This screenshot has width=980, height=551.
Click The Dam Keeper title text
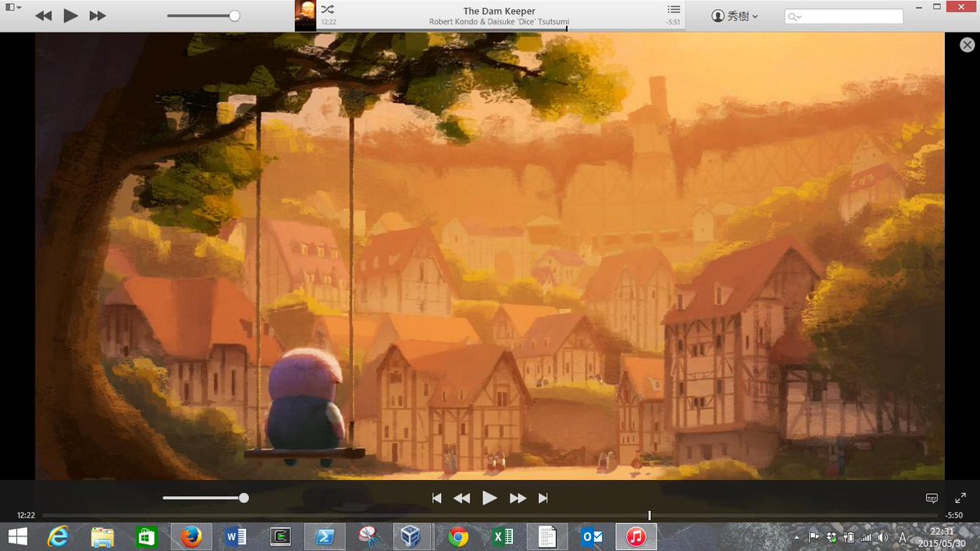pyautogui.click(x=499, y=11)
